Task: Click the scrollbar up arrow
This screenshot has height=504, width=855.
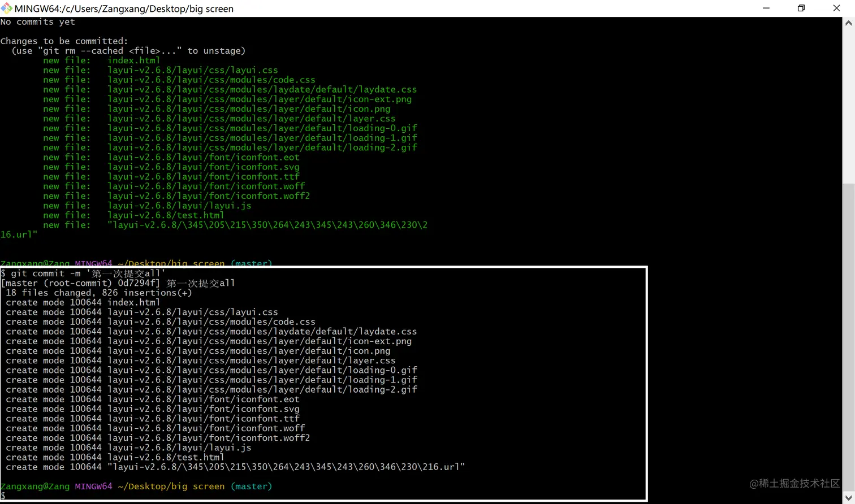Action: tap(849, 23)
